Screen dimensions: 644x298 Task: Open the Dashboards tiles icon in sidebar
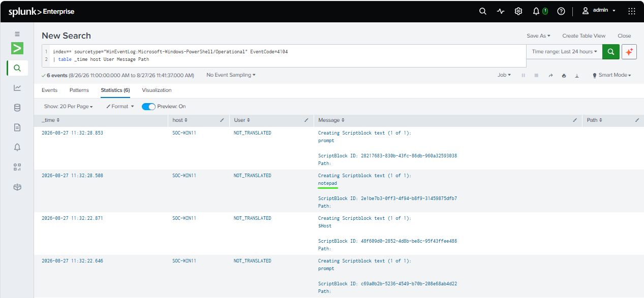click(x=17, y=167)
